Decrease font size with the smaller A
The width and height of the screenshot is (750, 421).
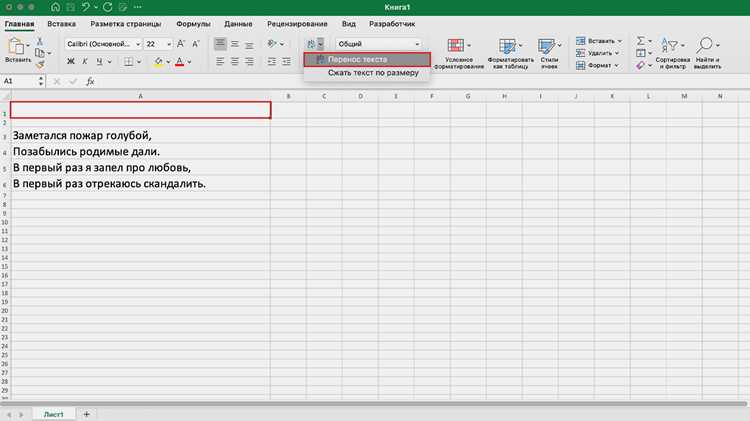click(196, 44)
